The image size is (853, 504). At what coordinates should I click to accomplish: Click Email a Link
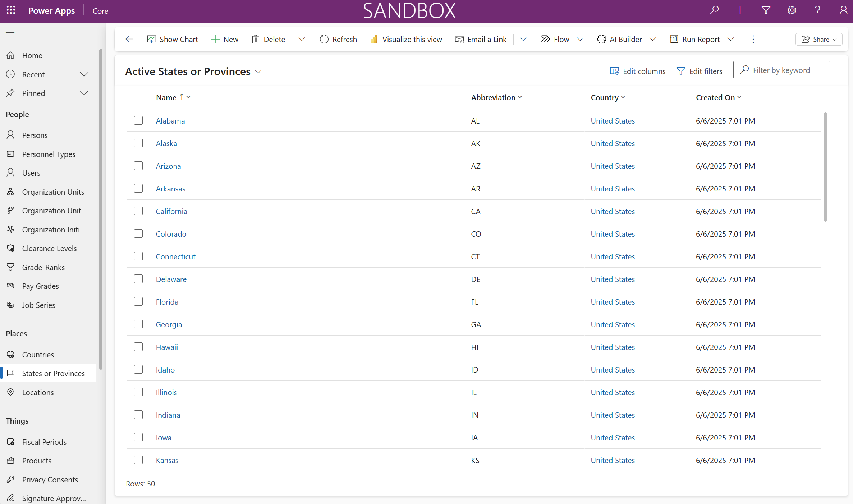click(x=481, y=39)
